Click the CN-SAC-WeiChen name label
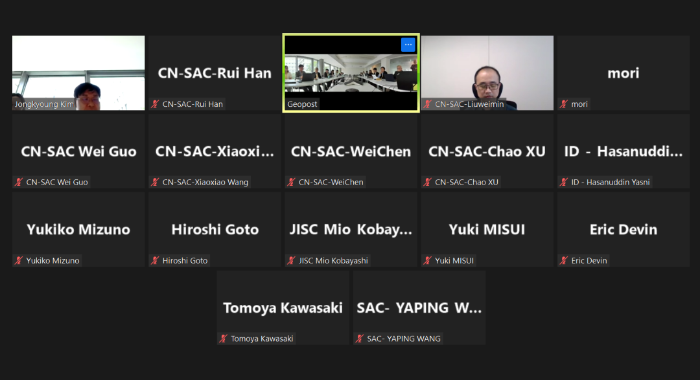 click(x=331, y=182)
